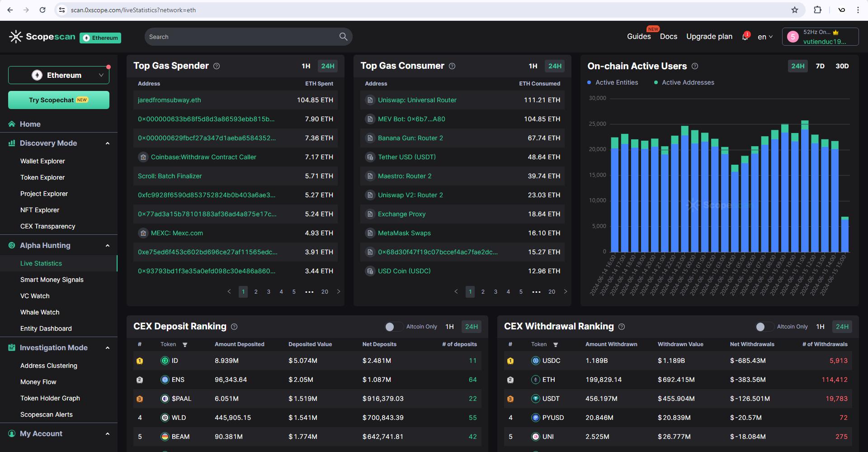Select 7D for On-chain Active Users
This screenshot has height=452, width=868.
pos(820,66)
